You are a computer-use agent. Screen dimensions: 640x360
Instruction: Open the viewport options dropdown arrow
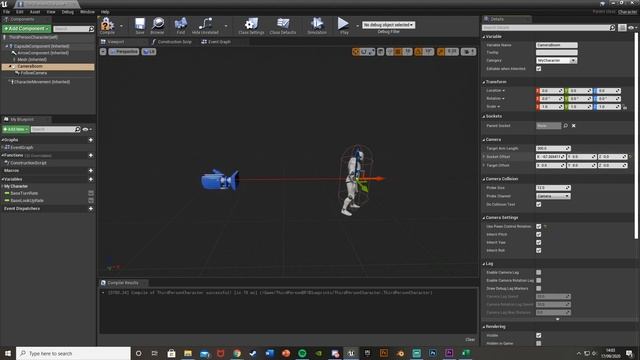103,52
